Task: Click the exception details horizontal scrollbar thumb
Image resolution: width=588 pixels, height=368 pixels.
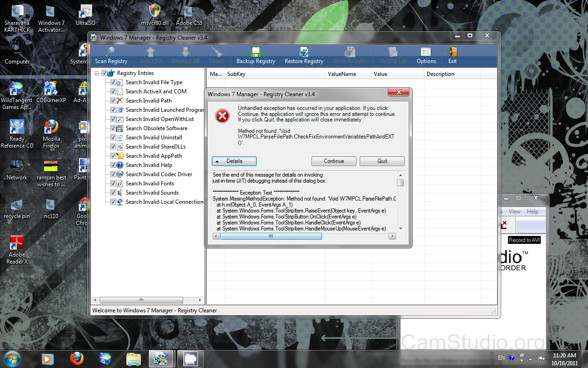Action: (271, 236)
